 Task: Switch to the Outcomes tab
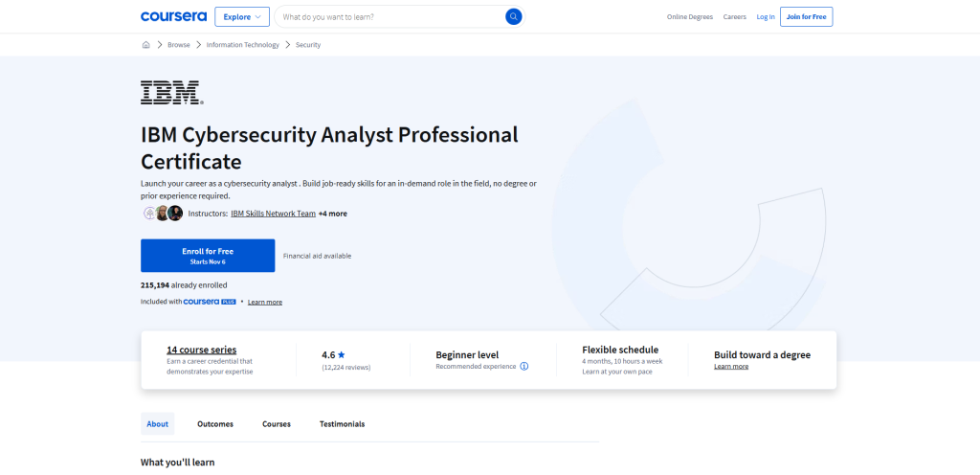215,423
